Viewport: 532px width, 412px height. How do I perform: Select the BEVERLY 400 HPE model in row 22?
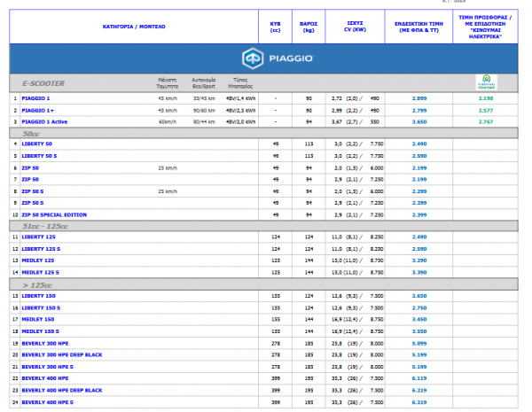point(45,378)
